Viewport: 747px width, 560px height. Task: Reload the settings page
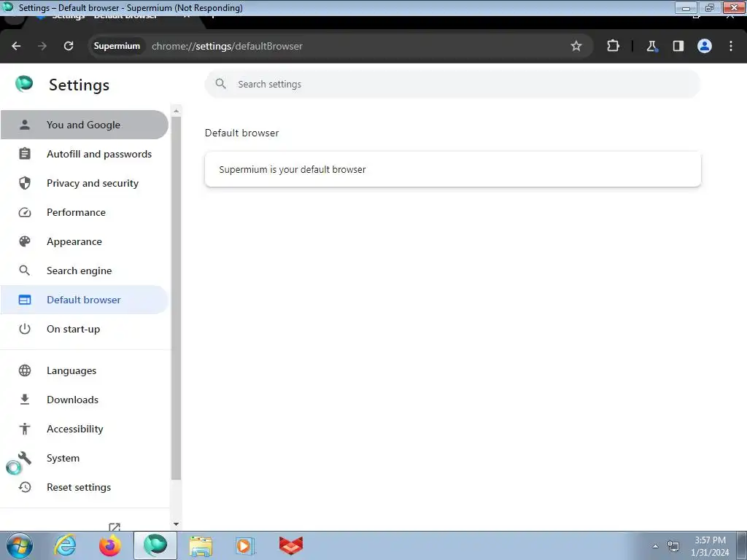[69, 46]
